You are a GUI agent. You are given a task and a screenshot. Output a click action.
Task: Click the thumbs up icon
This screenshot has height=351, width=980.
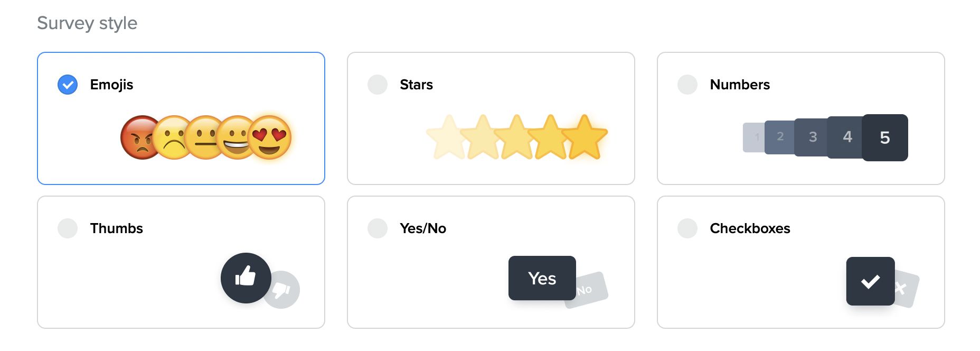tap(246, 278)
